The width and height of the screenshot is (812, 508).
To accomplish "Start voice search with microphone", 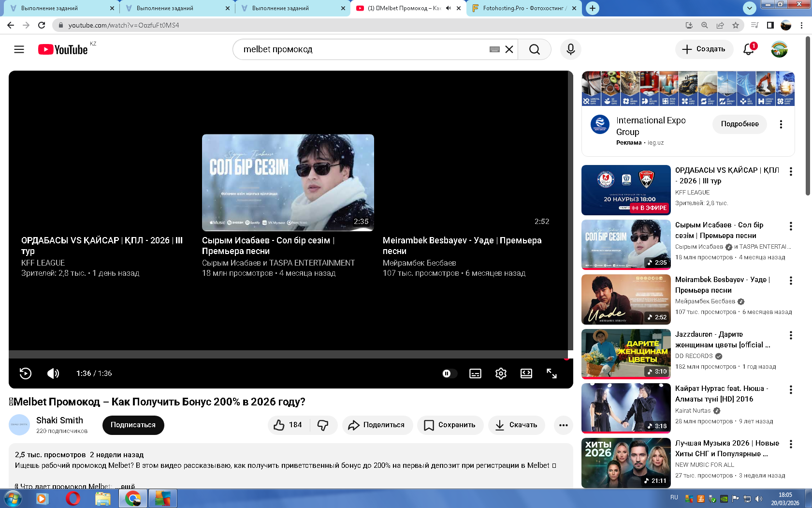I will coord(571,49).
